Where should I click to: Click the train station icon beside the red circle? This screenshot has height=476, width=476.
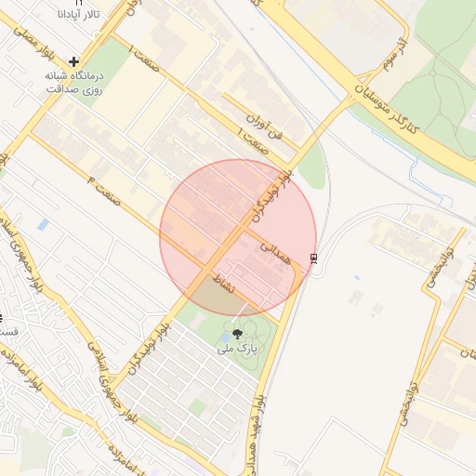pyautogui.click(x=314, y=258)
